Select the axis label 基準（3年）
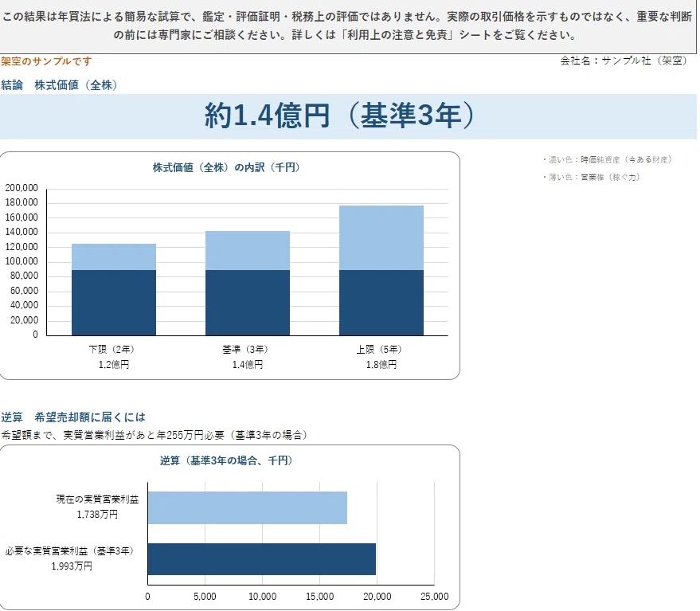Viewport: 700px width, 611px height. pyautogui.click(x=245, y=349)
